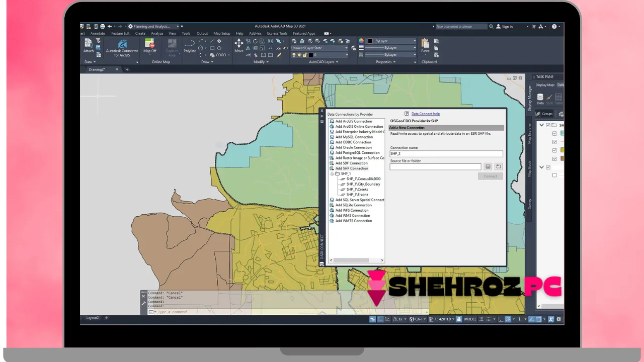Screen dimensions: 644x362
Task: Enable the unchecked bottom layer checkbox
Action: tap(554, 175)
